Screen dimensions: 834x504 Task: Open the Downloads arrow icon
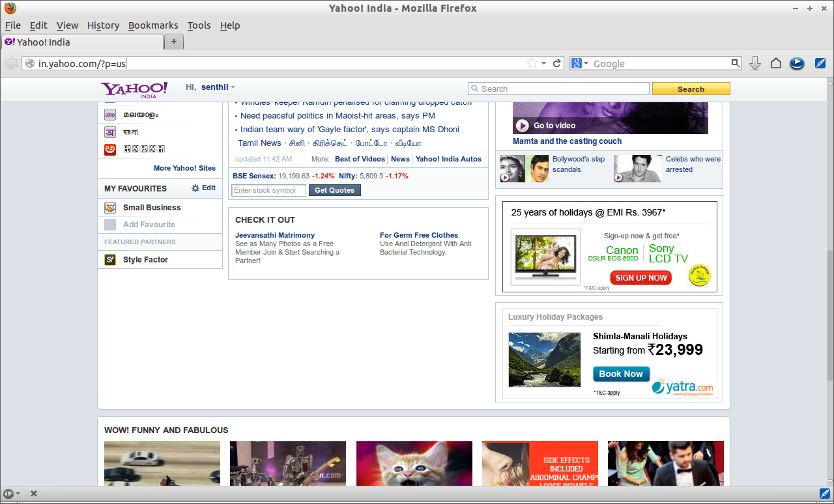tap(755, 63)
